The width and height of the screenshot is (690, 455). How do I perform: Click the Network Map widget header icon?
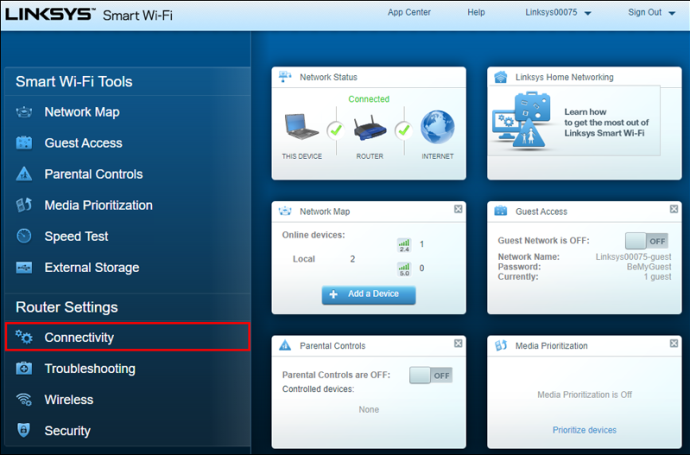pos(285,211)
